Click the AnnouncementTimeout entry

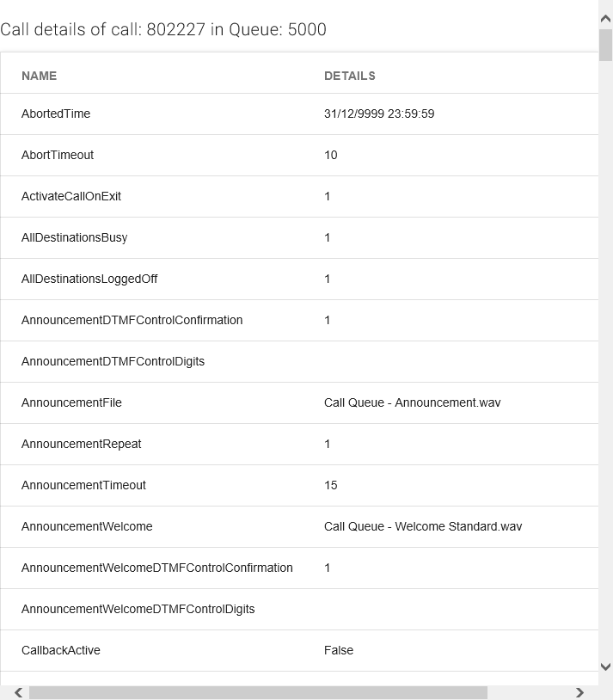pos(83,485)
